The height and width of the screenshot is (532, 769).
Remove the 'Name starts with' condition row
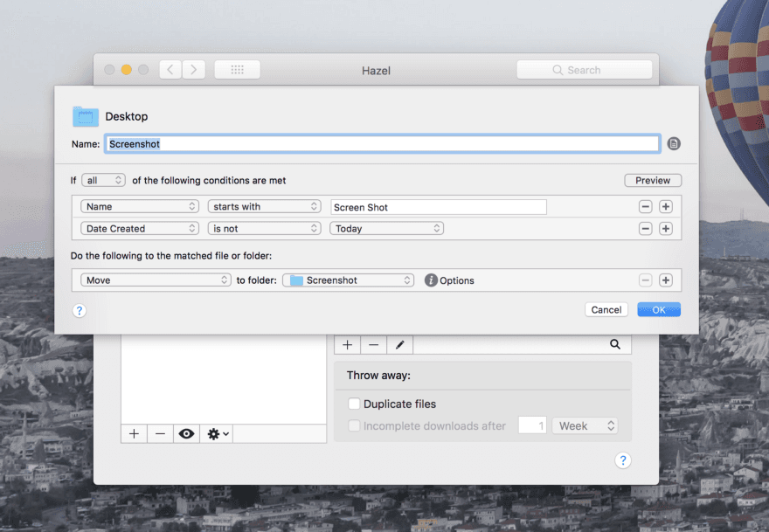click(645, 207)
